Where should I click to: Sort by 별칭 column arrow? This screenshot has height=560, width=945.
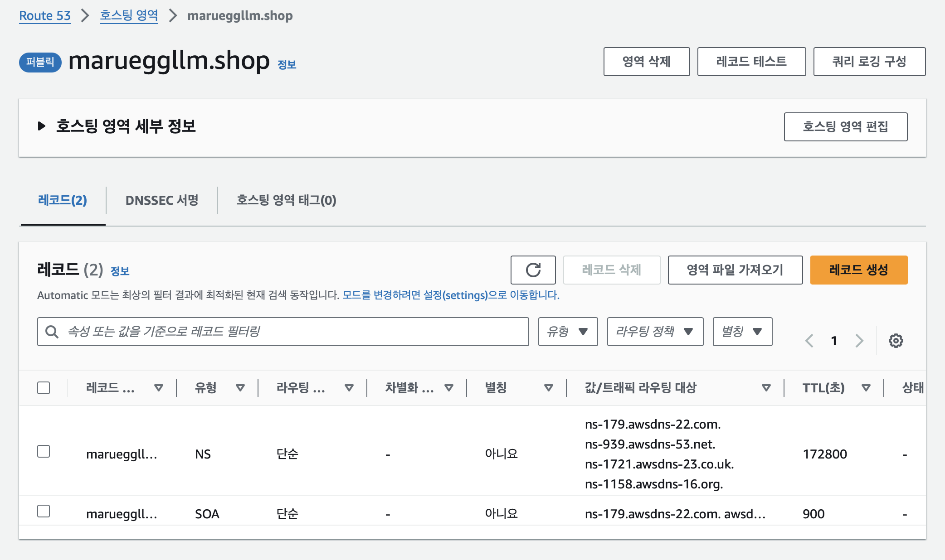coord(549,388)
